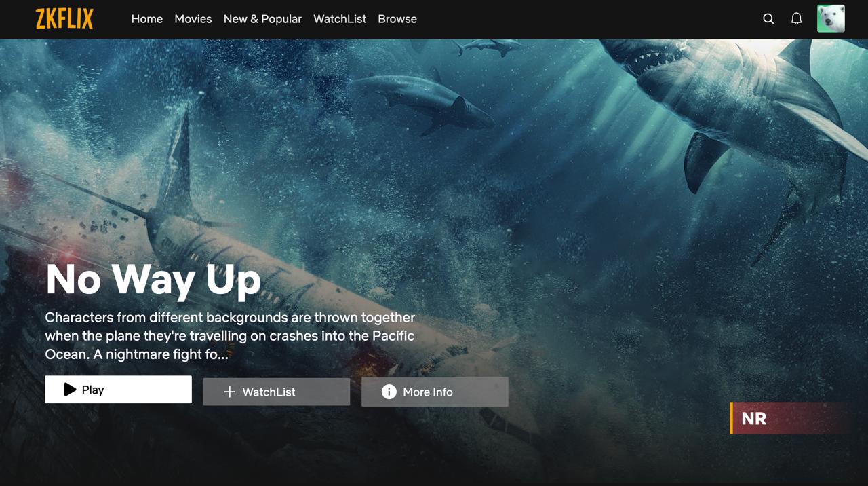Screen dimensions: 868x486
Task: Go to the Home nav item
Action: [x=147, y=19]
